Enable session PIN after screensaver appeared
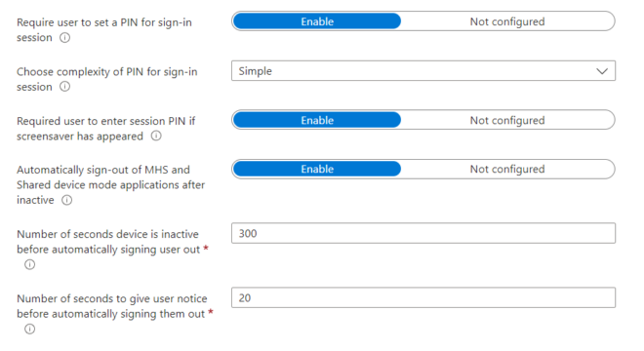Image resolution: width=644 pixels, height=351 pixels. [x=317, y=120]
